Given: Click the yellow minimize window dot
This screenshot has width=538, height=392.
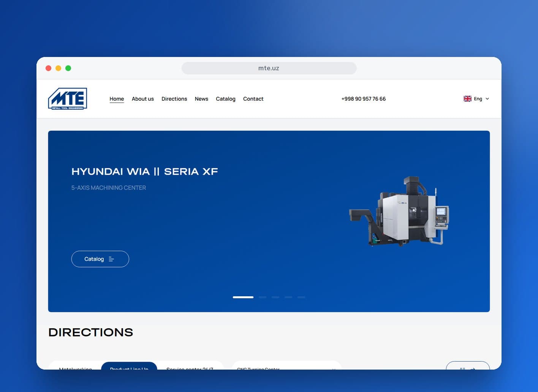Looking at the screenshot, I should tap(58, 68).
